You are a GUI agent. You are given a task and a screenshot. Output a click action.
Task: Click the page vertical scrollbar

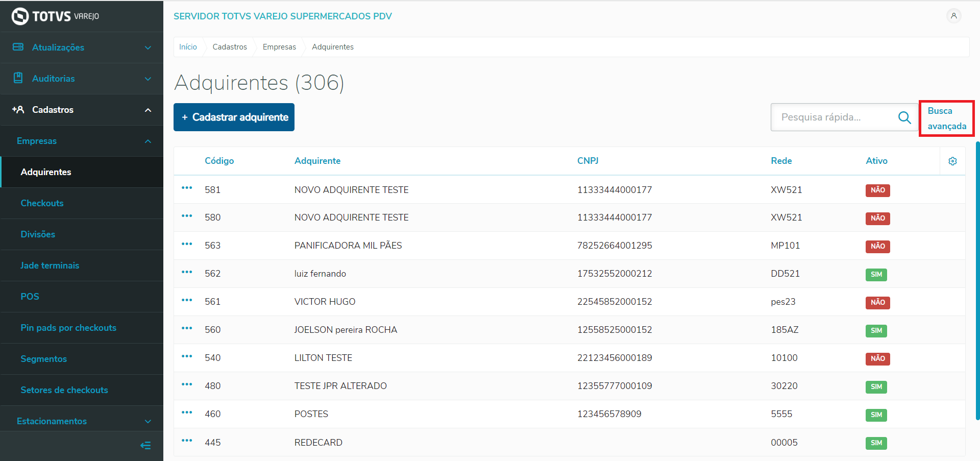(x=977, y=281)
